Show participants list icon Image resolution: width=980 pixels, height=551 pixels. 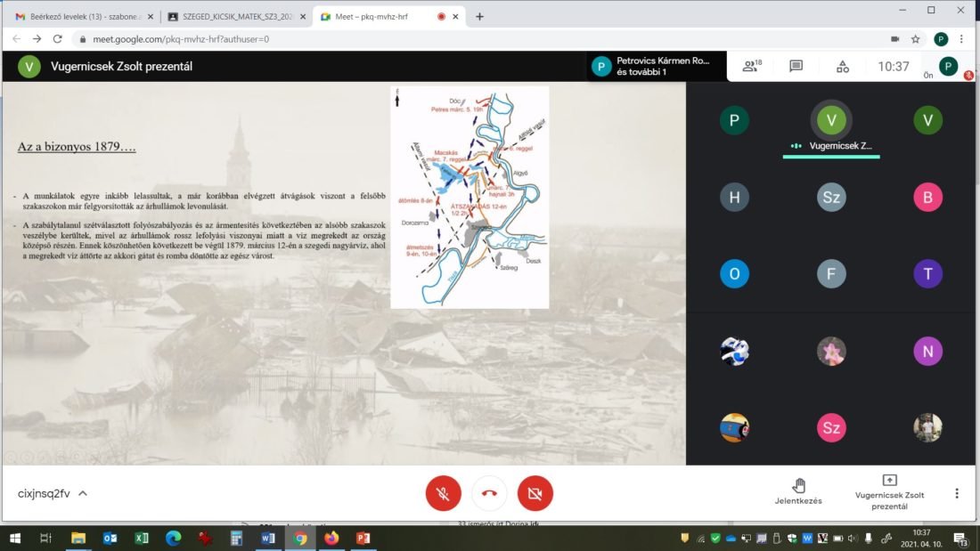(751, 66)
